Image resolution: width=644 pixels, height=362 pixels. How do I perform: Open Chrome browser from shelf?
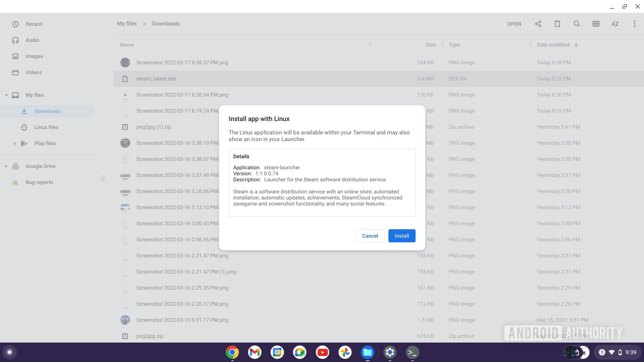point(232,352)
